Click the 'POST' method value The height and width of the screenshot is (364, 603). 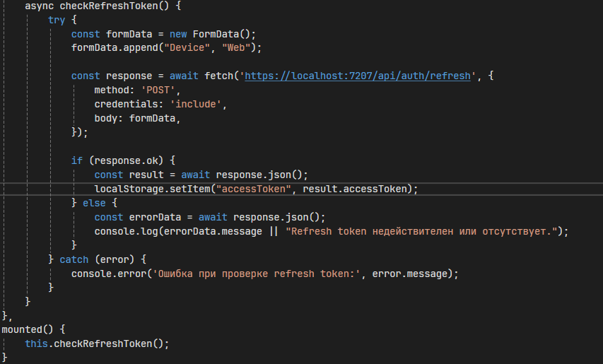pyautogui.click(x=158, y=90)
